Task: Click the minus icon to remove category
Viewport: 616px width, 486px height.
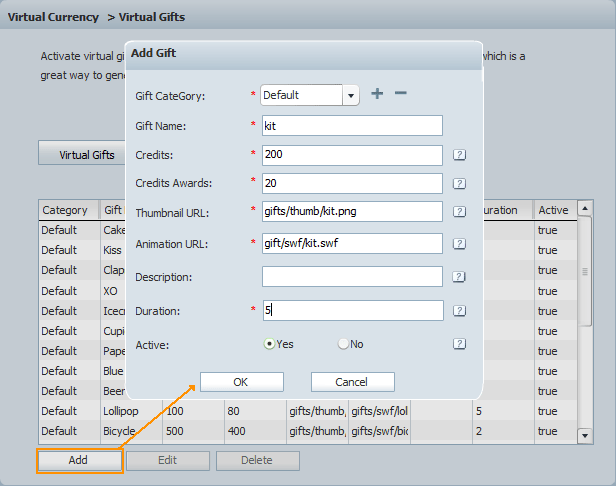Action: 400,94
